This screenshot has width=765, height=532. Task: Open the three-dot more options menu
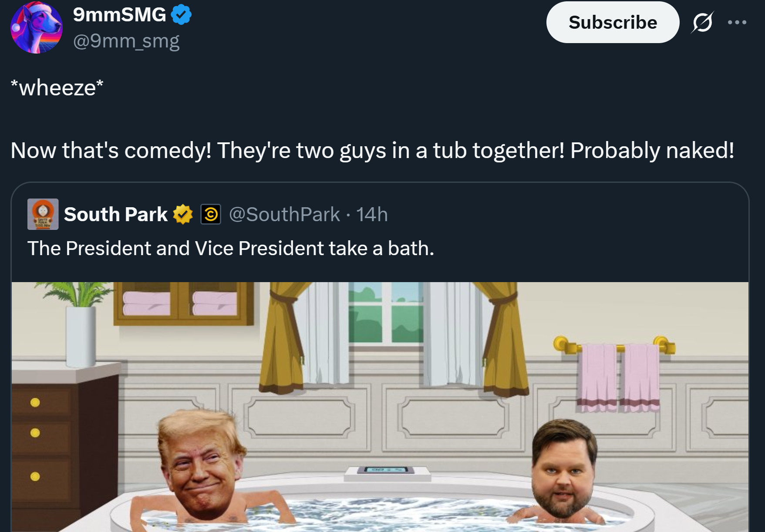point(737,22)
